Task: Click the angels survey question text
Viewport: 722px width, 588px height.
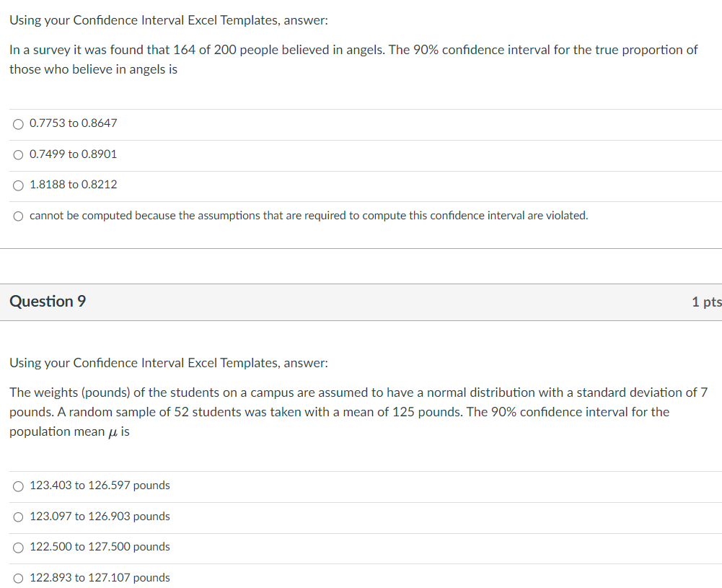Action: (353, 59)
